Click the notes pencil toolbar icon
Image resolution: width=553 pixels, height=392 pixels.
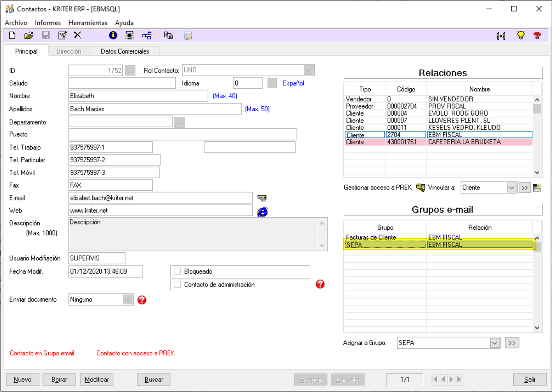pyautogui.click(x=188, y=36)
